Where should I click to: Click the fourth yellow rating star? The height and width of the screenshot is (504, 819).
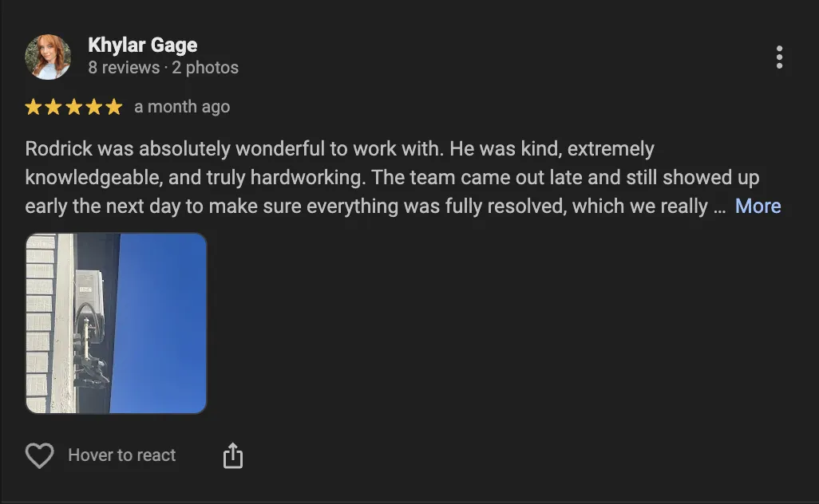[x=93, y=107]
